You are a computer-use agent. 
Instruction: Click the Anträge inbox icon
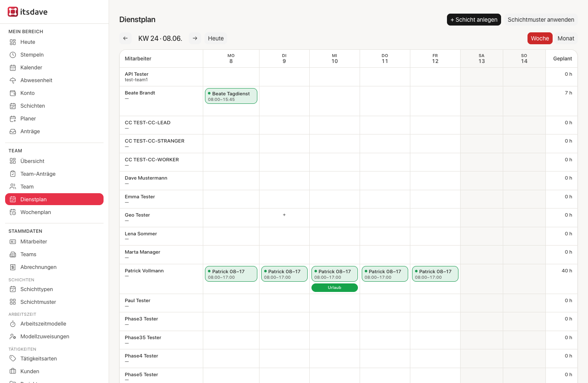pyautogui.click(x=13, y=131)
